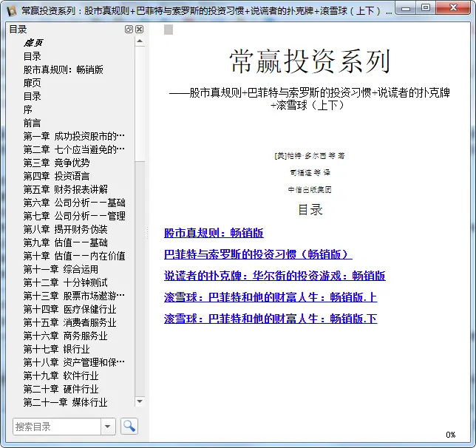Click the 0% reading progress indicator

(451, 435)
